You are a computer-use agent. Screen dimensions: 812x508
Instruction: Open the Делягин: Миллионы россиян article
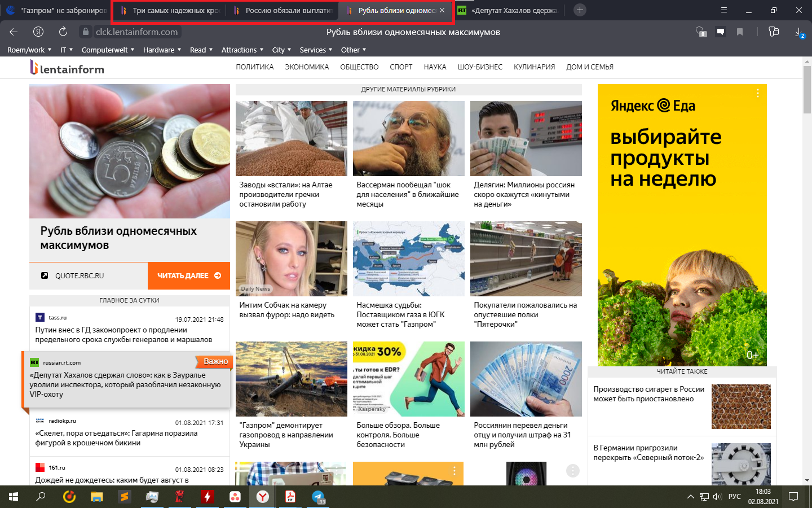[524, 194]
